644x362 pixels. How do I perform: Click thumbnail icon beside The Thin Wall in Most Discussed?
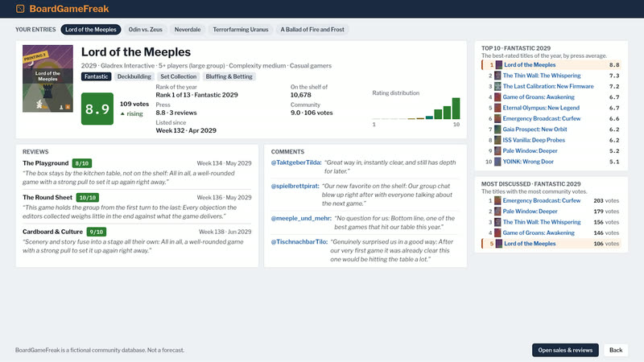click(497, 222)
